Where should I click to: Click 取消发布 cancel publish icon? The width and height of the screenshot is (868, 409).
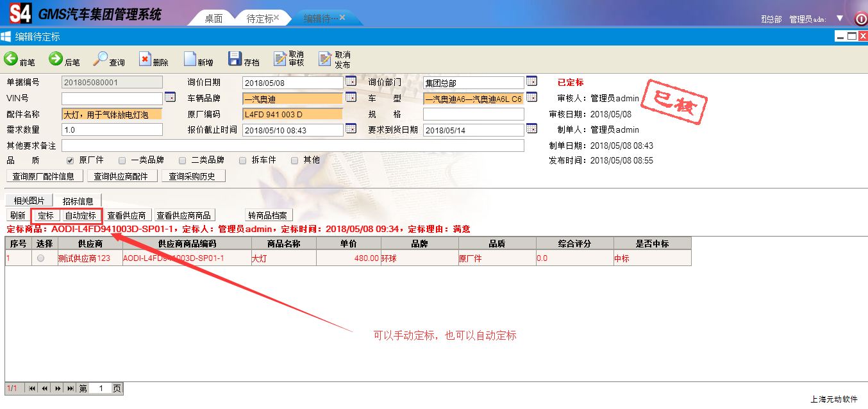(x=326, y=59)
